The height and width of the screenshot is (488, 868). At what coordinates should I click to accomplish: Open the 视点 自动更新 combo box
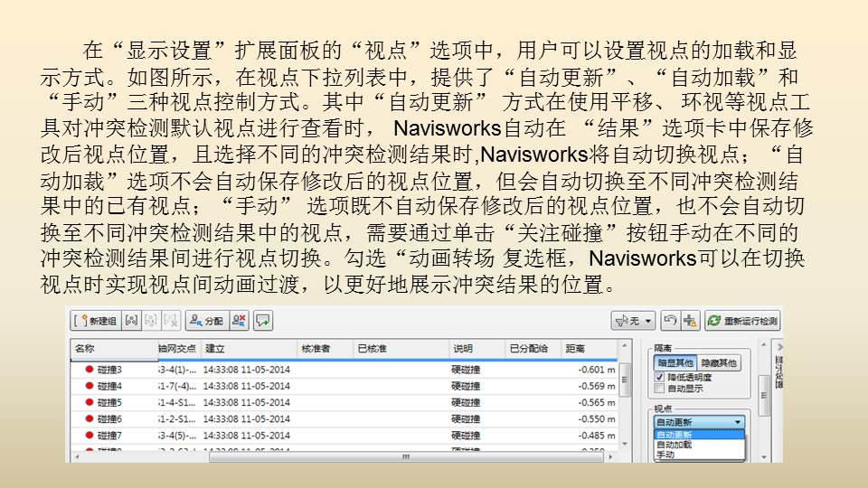[x=699, y=422]
